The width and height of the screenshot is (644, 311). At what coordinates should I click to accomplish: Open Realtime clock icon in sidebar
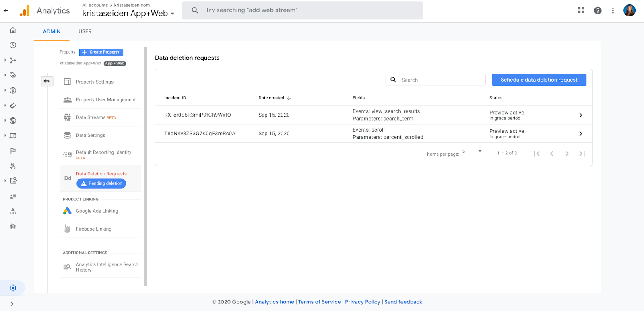(13, 45)
